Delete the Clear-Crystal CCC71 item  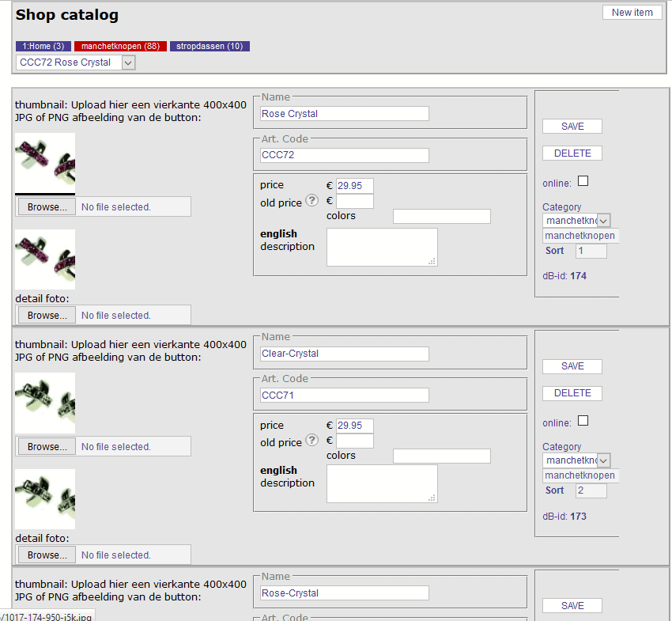(572, 393)
